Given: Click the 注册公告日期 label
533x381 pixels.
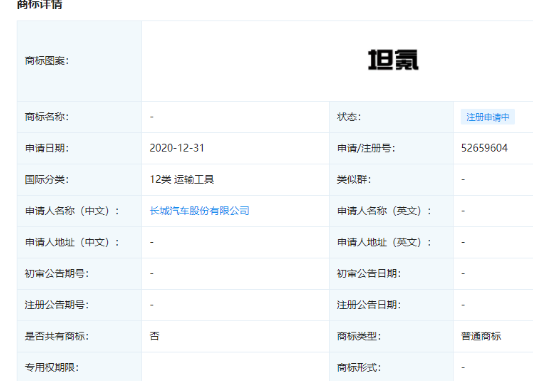Looking at the screenshot, I should tap(369, 305).
